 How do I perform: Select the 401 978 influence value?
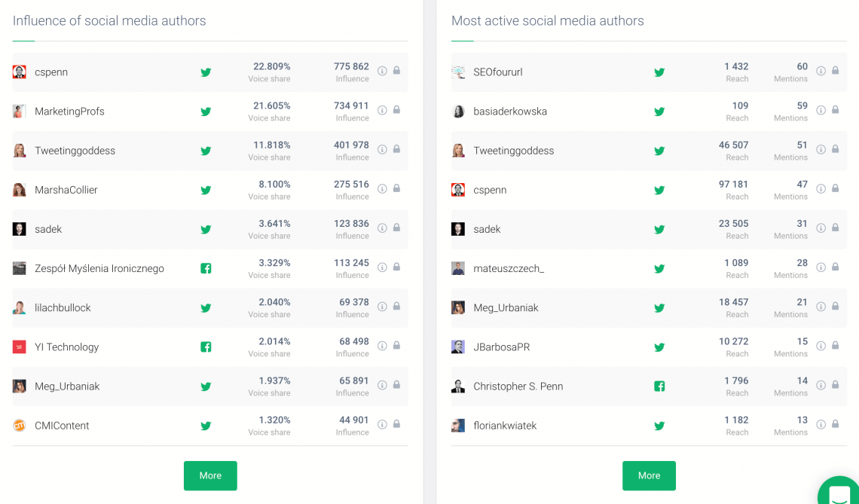351,145
